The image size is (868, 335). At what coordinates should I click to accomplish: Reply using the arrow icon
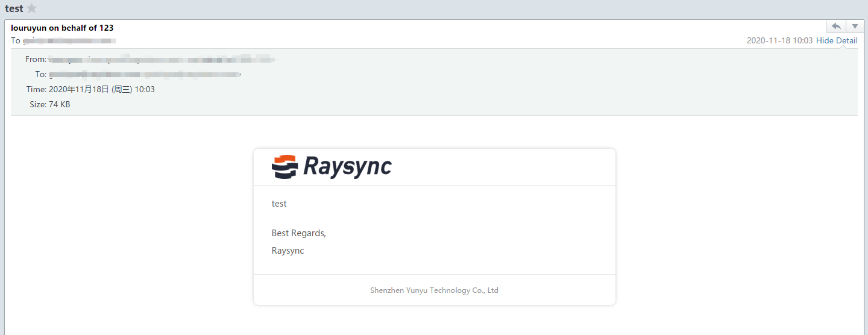pos(836,26)
